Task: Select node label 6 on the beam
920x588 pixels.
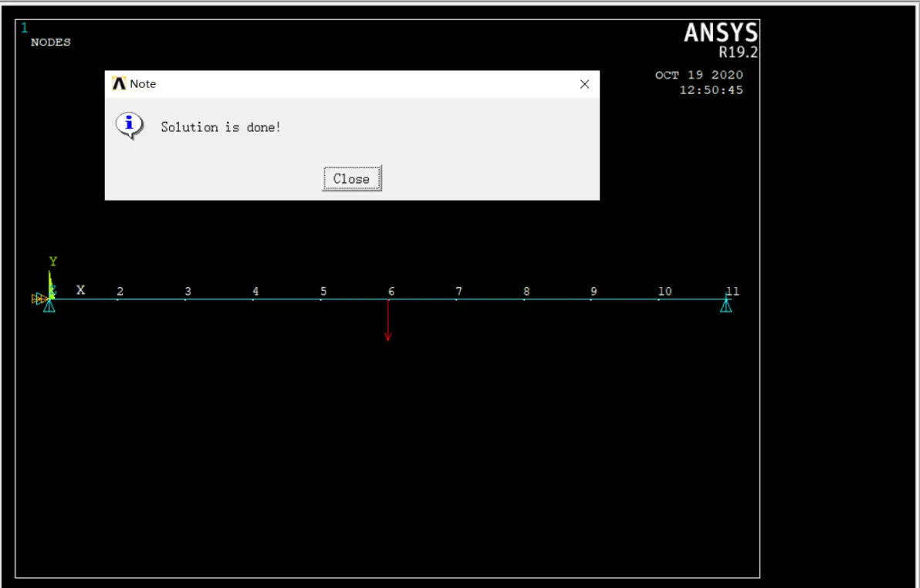Action: point(391,291)
